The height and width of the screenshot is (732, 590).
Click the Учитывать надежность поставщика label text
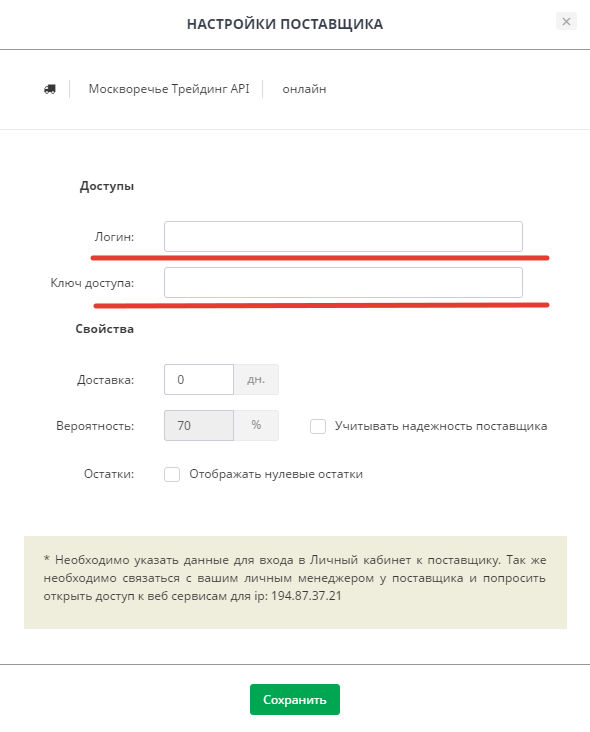click(441, 426)
